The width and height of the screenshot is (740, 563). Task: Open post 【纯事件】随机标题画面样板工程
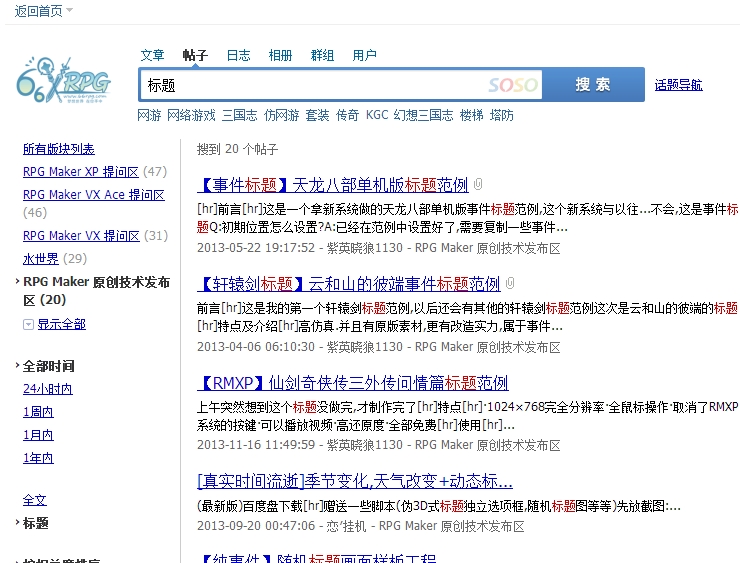coord(317,558)
